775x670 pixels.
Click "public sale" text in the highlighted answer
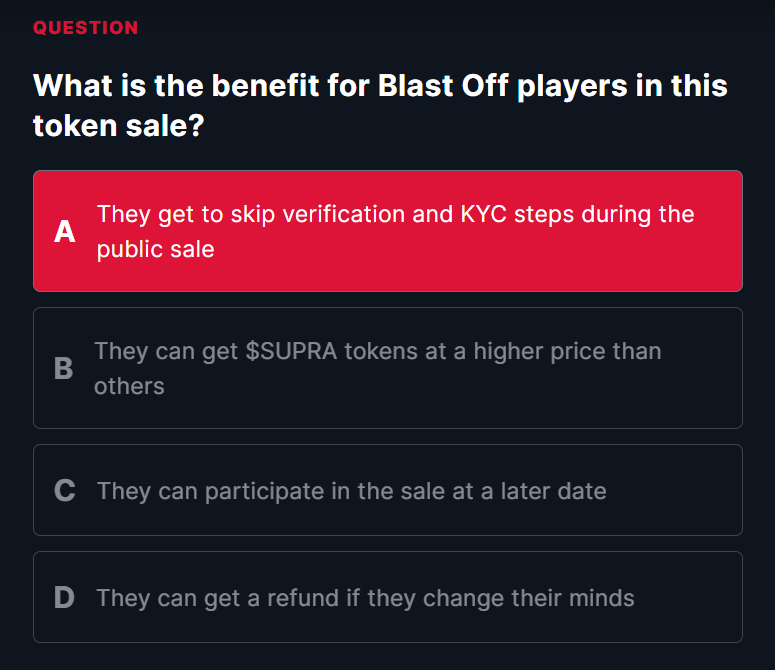[x=156, y=249]
